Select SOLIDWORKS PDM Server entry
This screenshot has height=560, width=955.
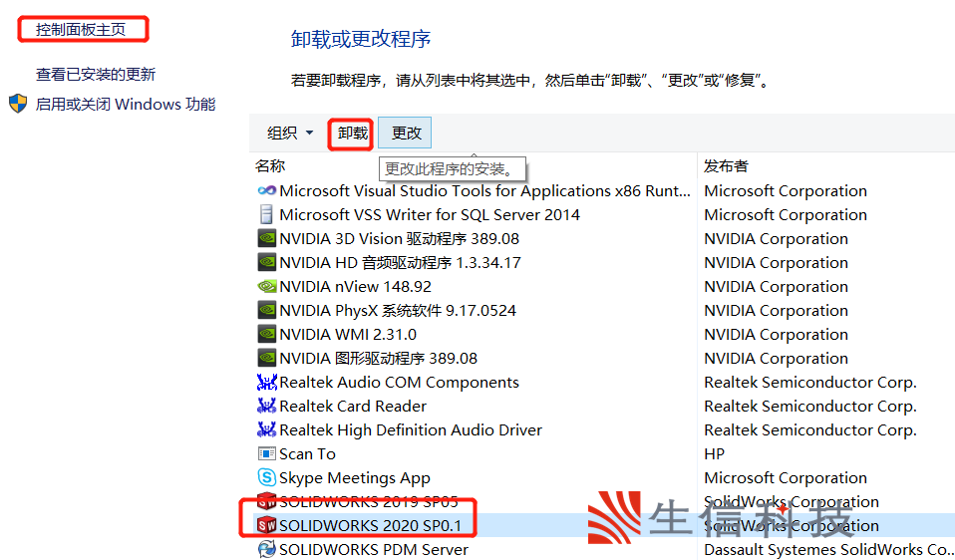(x=374, y=549)
